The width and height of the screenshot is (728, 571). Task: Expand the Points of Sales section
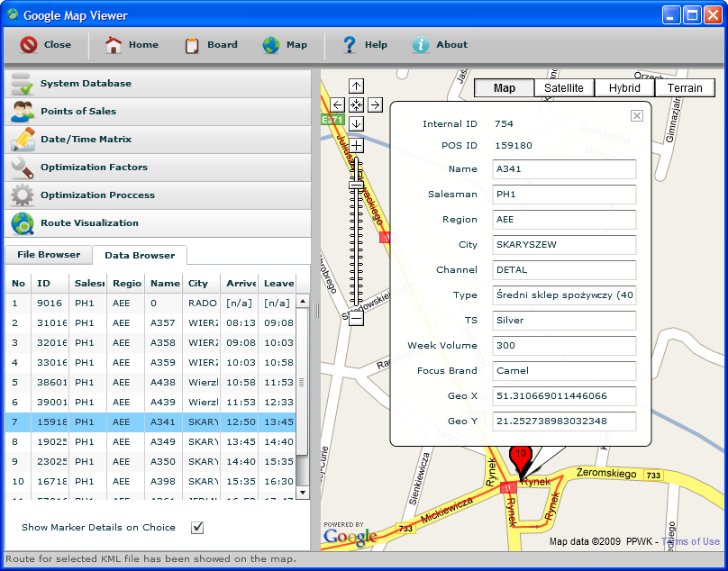click(x=158, y=112)
